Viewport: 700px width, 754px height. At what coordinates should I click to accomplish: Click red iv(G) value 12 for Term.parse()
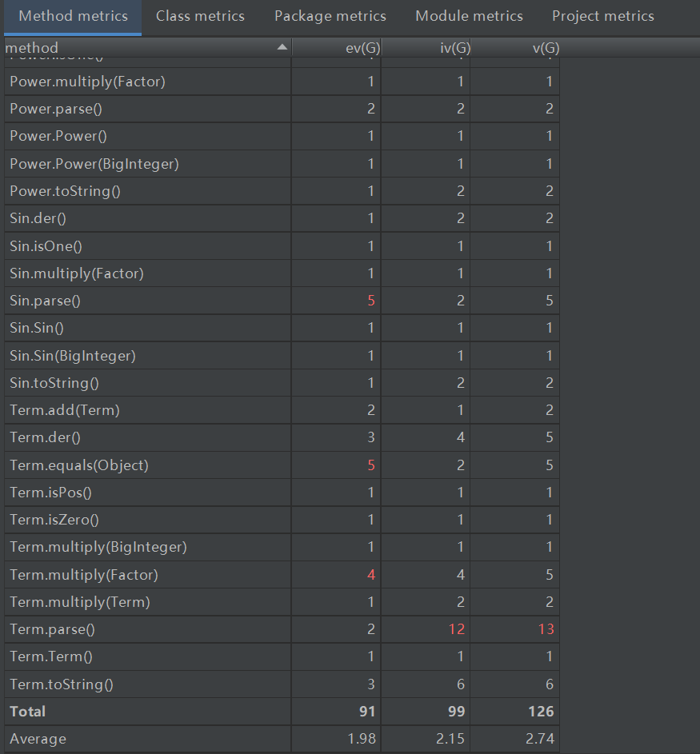coord(457,629)
